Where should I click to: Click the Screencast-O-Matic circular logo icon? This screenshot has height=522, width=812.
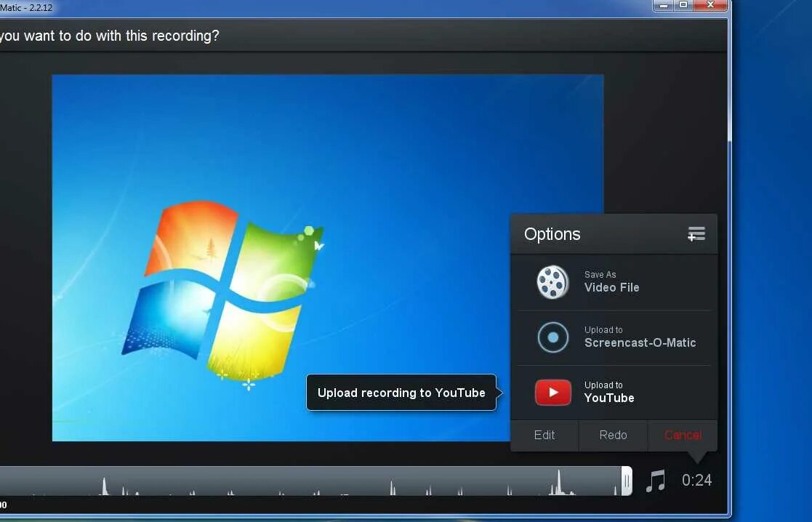pyautogui.click(x=552, y=337)
